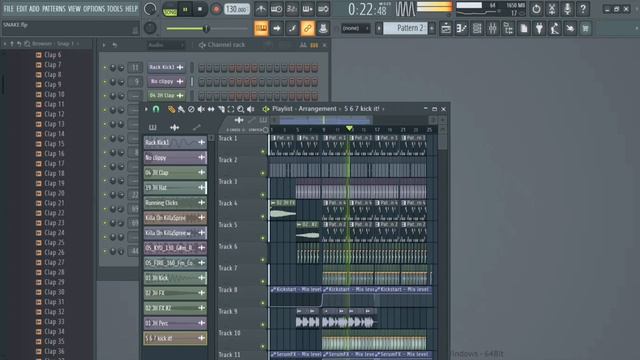Viewport: 640px width, 360px height.
Task: Toggle loop recording icon
Action: (323, 9)
